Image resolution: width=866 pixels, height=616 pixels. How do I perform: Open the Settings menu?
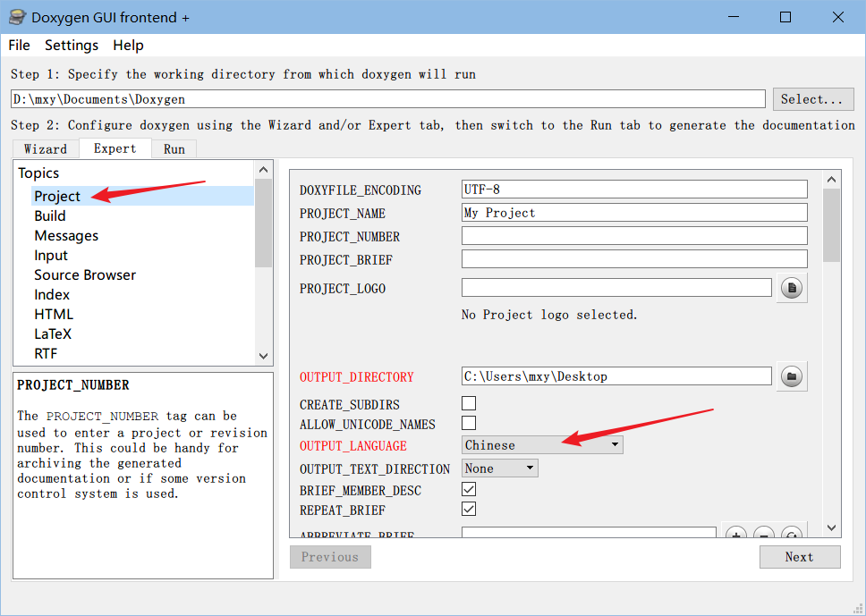pos(72,45)
